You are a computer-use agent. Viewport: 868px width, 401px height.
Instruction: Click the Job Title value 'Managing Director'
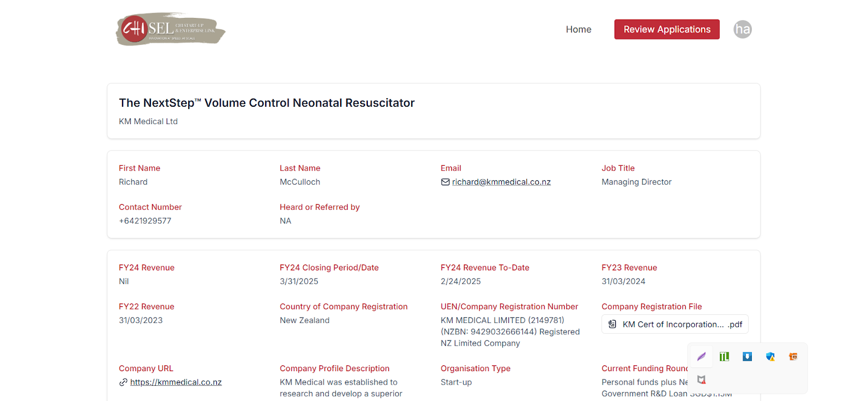point(636,182)
